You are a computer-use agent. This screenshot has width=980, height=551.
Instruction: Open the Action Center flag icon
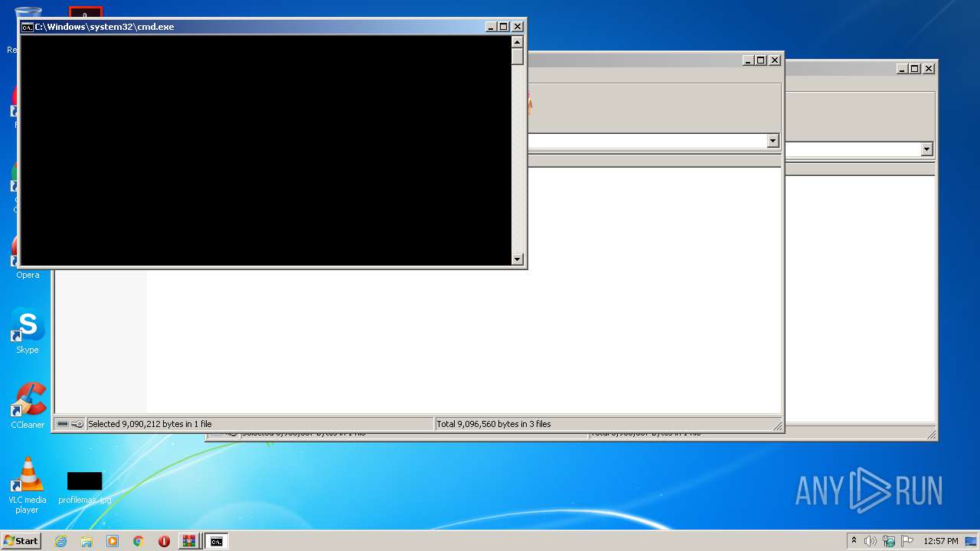907,541
